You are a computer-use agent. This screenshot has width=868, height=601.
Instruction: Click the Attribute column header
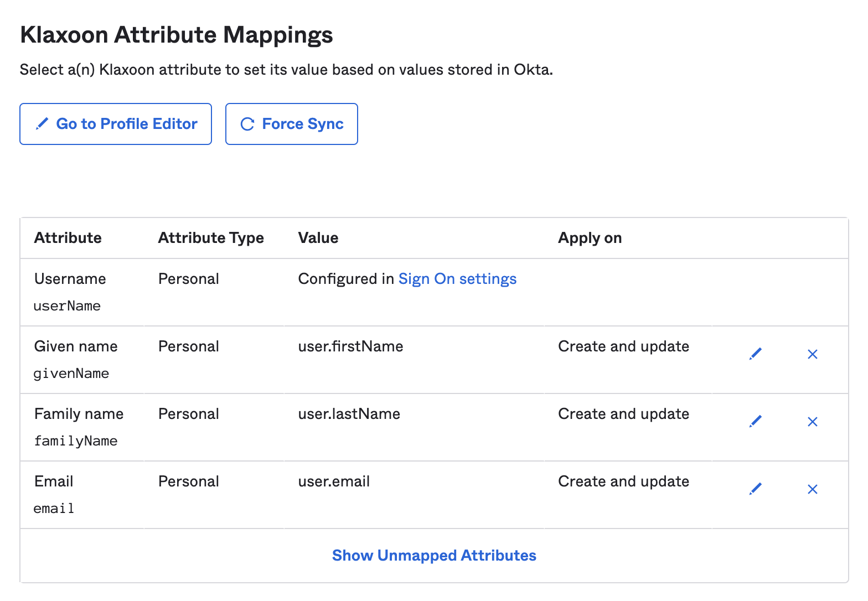[68, 238]
